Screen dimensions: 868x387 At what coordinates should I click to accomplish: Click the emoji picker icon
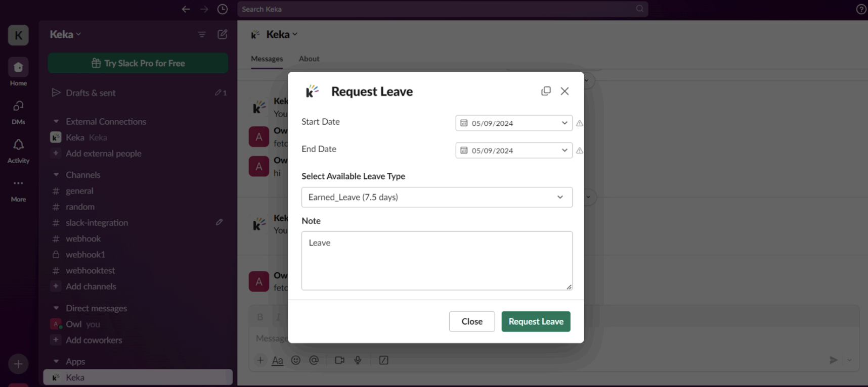[x=296, y=360]
